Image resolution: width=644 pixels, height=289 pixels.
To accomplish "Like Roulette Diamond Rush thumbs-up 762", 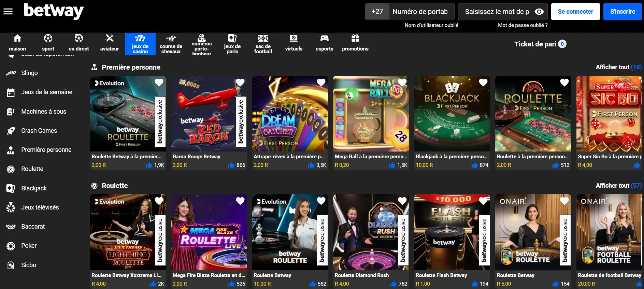I will tap(393, 284).
